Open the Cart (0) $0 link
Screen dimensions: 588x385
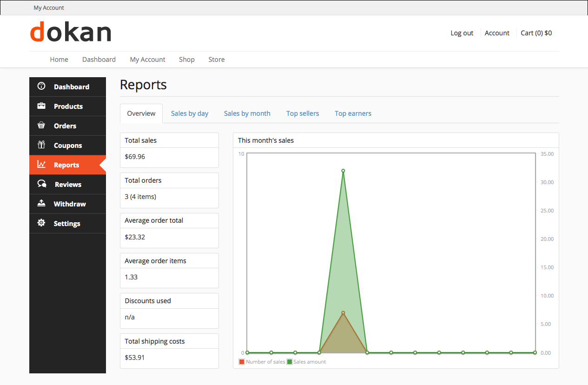[536, 33]
